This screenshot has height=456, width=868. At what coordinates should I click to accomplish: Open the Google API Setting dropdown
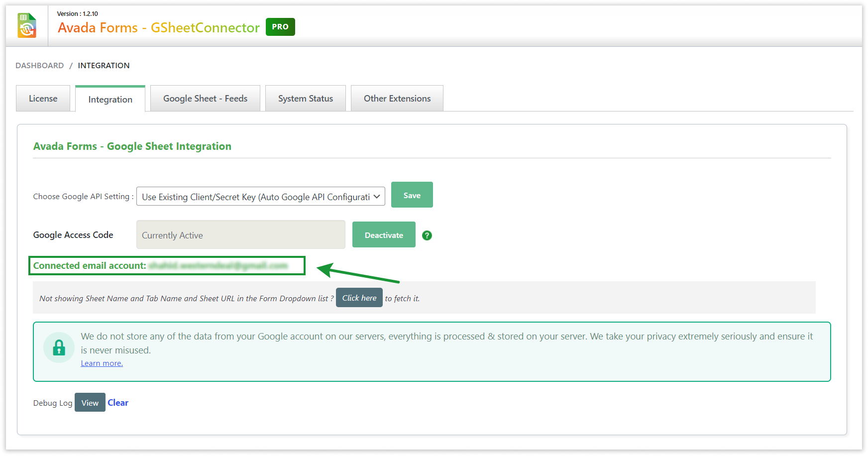[x=260, y=197]
